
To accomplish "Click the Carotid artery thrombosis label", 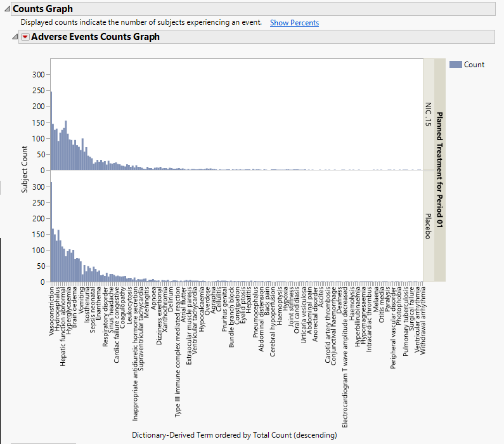I will tap(328, 325).
